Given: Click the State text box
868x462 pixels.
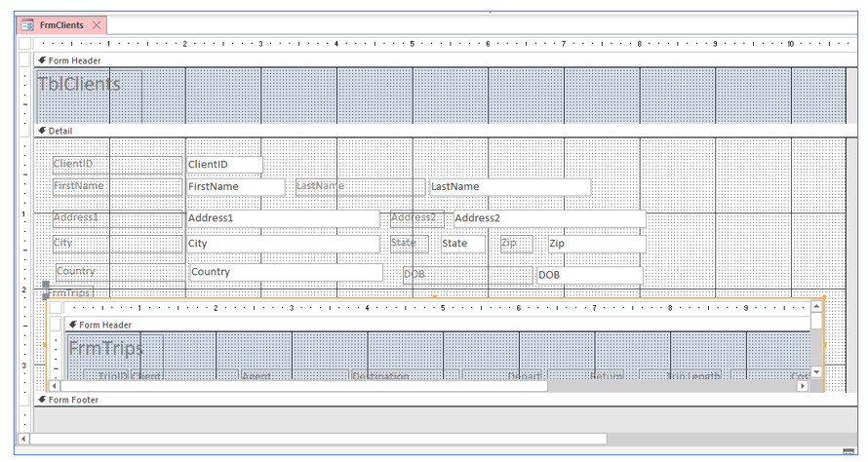Looking at the screenshot, I should [x=463, y=244].
